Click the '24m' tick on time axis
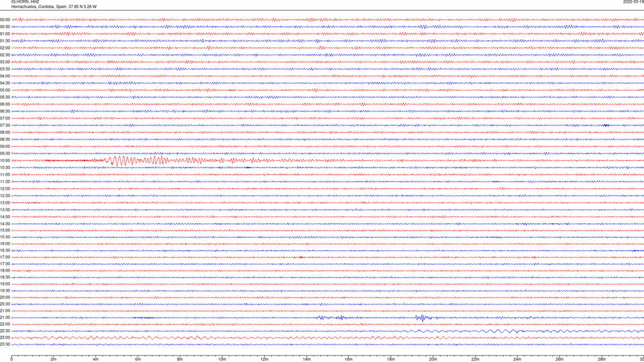 (x=517, y=359)
